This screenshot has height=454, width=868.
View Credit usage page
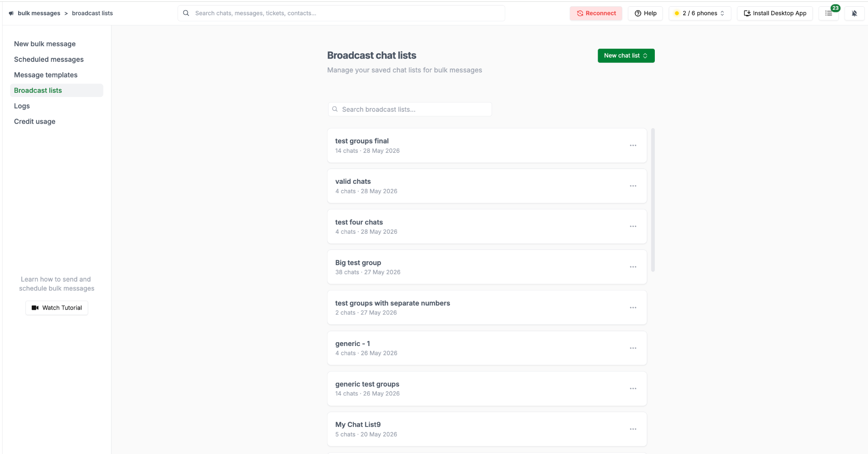35,122
